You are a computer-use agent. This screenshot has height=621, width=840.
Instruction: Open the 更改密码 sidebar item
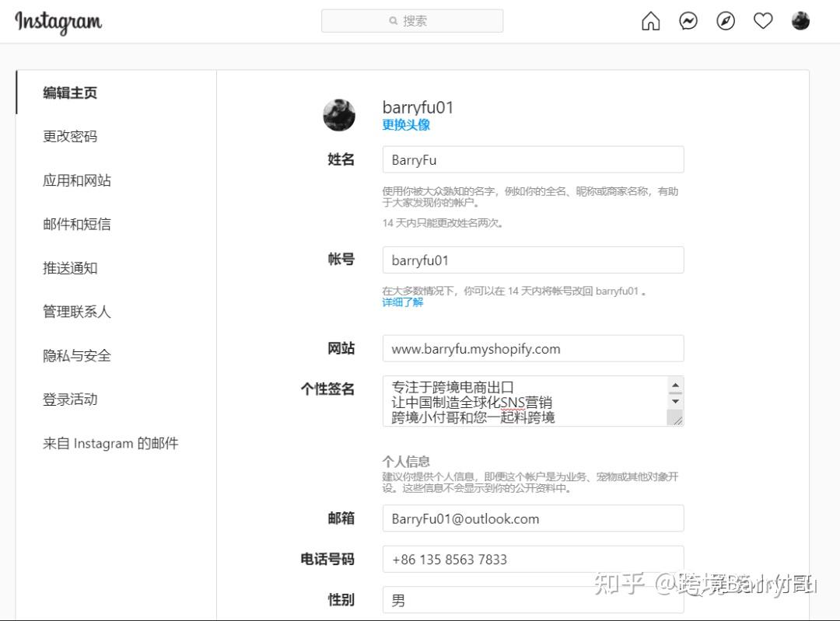coord(70,137)
